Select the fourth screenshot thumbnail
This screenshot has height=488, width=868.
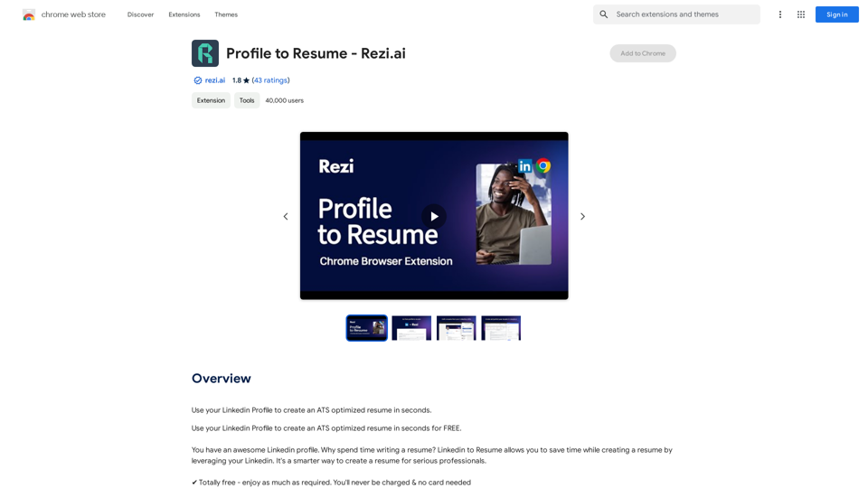pyautogui.click(x=501, y=328)
